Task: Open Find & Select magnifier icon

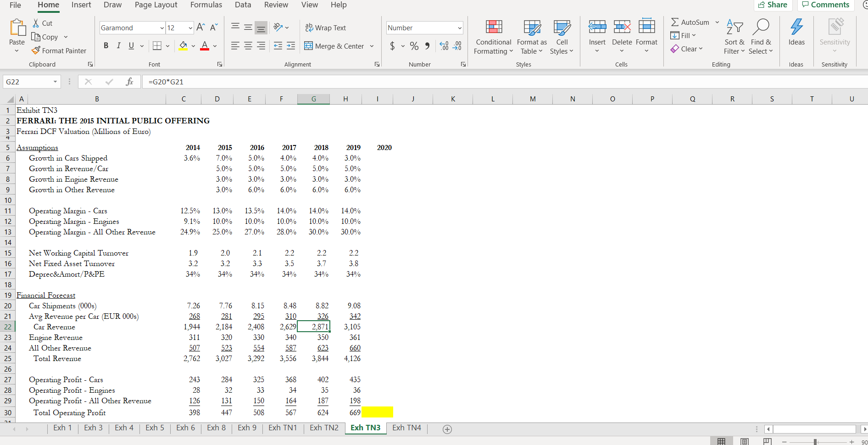Action: (x=761, y=27)
